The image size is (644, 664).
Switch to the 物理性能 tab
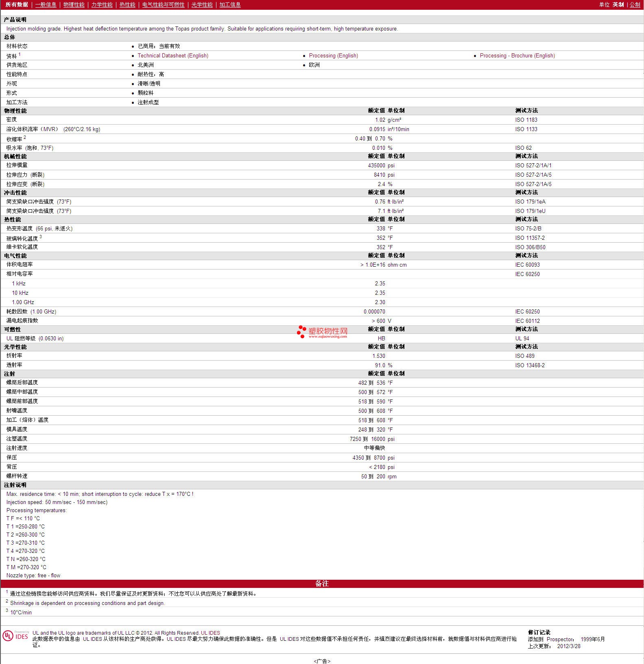click(x=74, y=4)
